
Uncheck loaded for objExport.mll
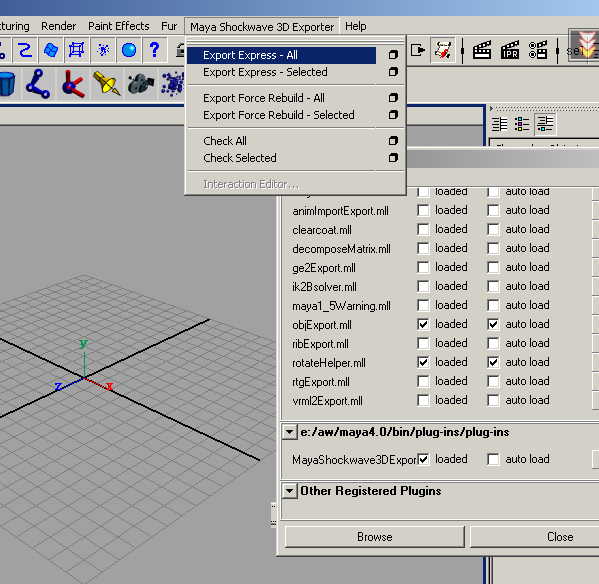423,324
